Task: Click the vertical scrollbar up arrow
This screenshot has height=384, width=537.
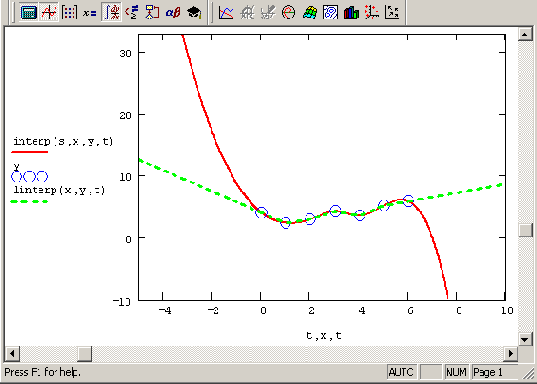Action: 525,34
